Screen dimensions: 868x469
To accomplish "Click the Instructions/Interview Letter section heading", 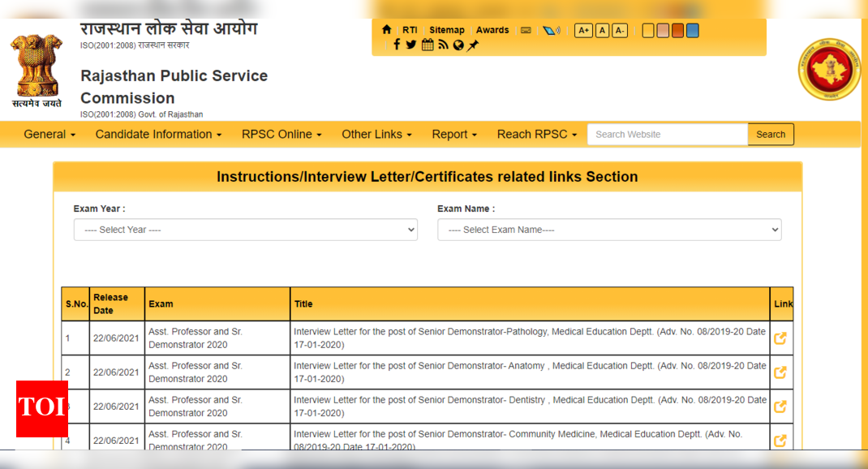I will pyautogui.click(x=428, y=177).
